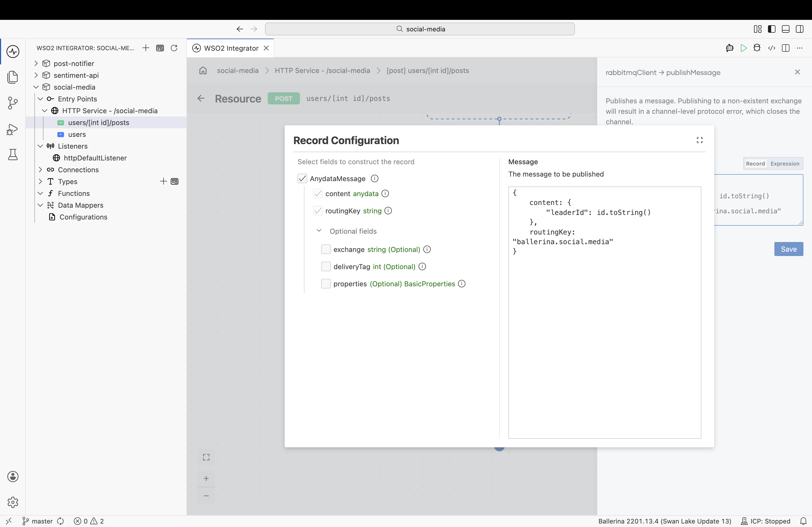Minimize the Record Configuration dialog icon

[x=700, y=140]
